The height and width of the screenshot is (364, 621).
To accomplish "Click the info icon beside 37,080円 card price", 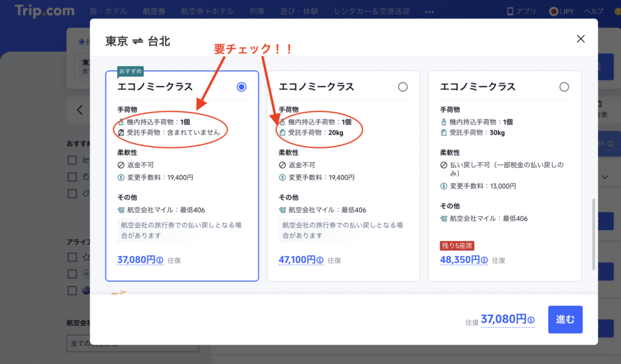I will [159, 260].
